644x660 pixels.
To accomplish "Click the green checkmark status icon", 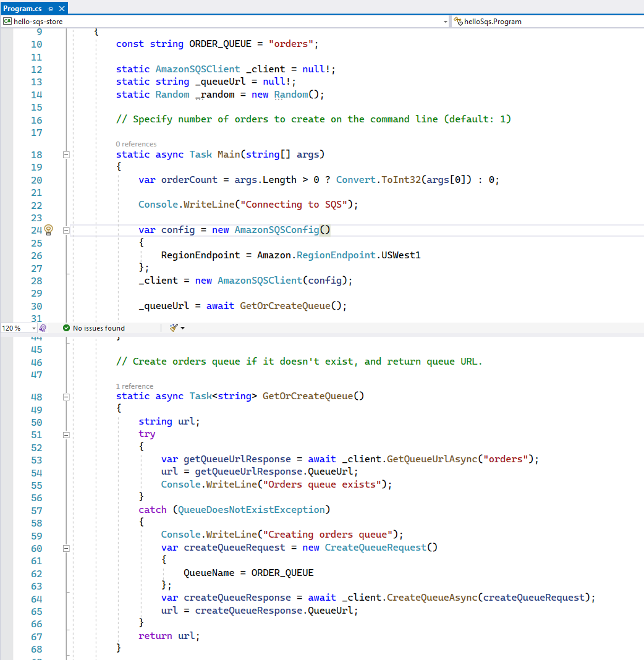I will [x=66, y=328].
